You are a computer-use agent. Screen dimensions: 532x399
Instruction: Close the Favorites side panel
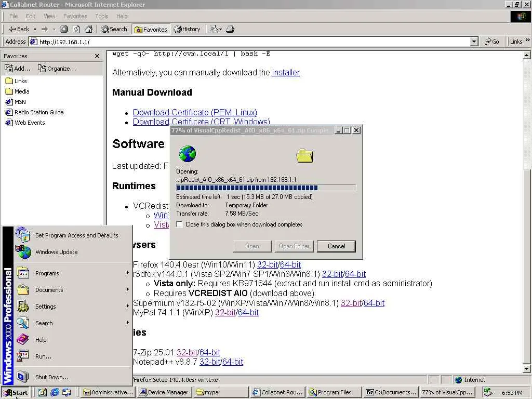pyautogui.click(x=97, y=56)
